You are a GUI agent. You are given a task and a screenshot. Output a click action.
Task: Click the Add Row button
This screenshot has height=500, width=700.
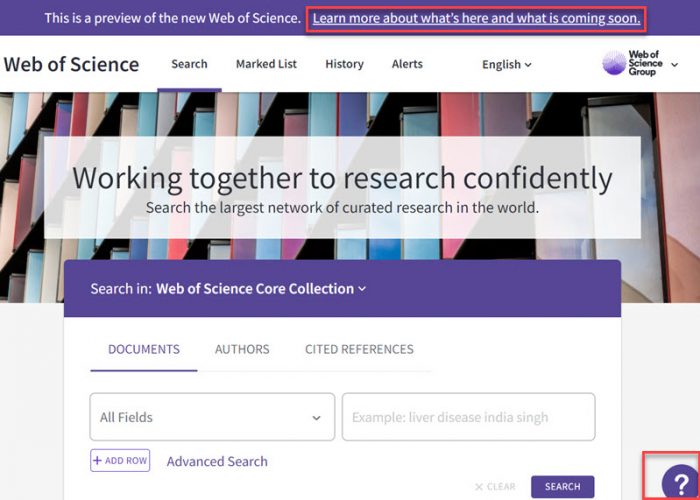pos(120,460)
